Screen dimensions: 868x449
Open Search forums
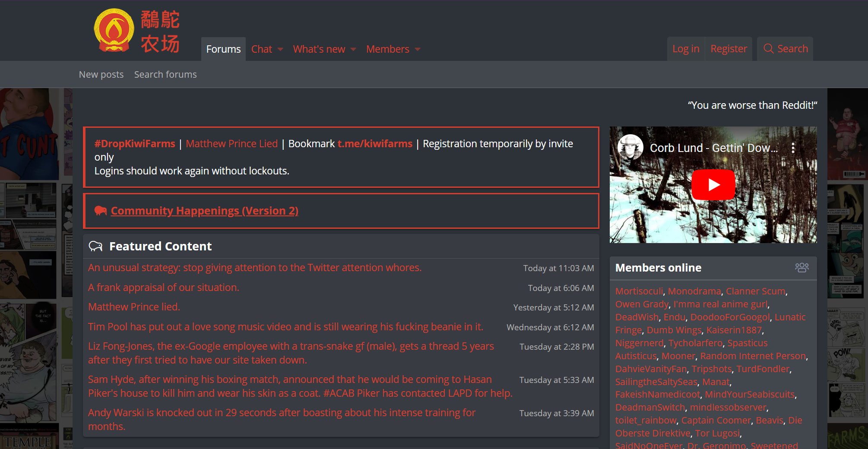165,75
